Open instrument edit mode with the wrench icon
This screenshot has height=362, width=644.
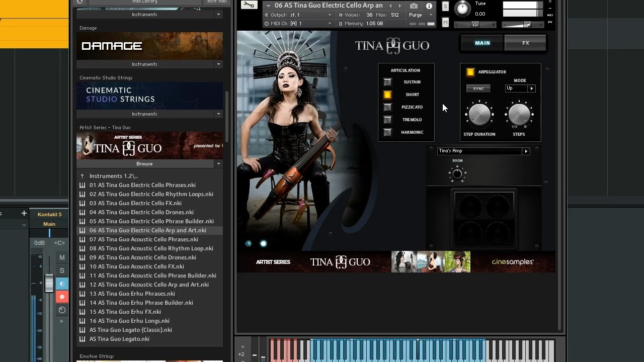[249, 5]
